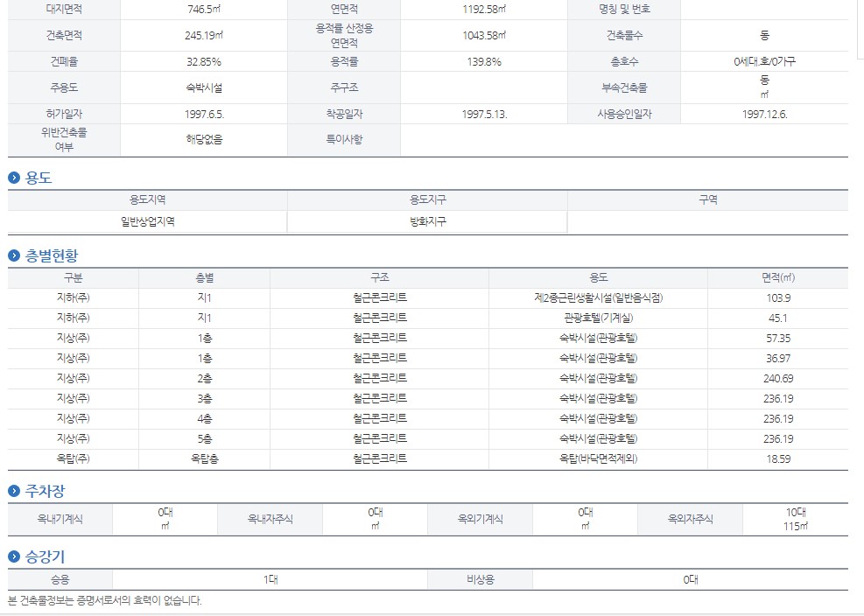Screen dimensions: 864x616
Task: Click the arrow icon beside 주차장 heading
Action: pyautogui.click(x=14, y=491)
